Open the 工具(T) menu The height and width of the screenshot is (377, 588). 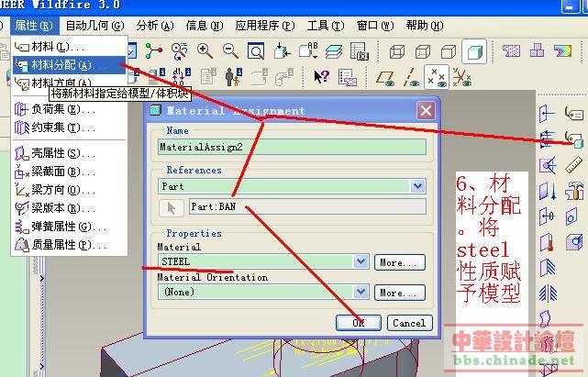[325, 26]
